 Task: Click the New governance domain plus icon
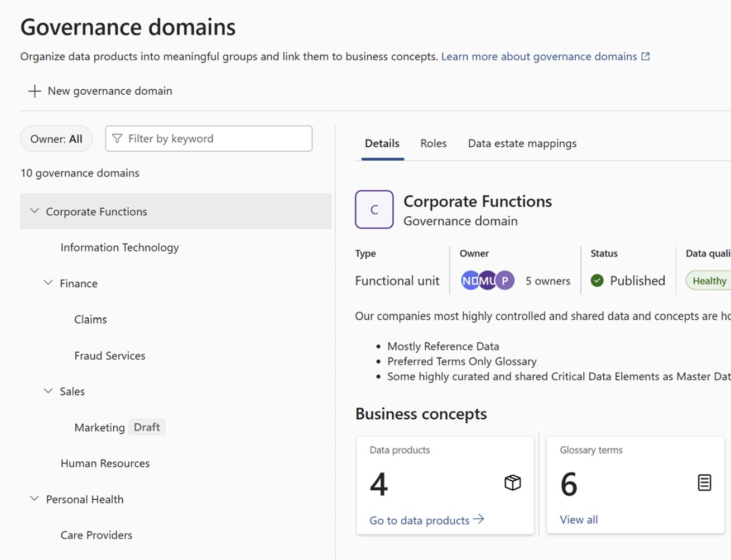tap(34, 91)
